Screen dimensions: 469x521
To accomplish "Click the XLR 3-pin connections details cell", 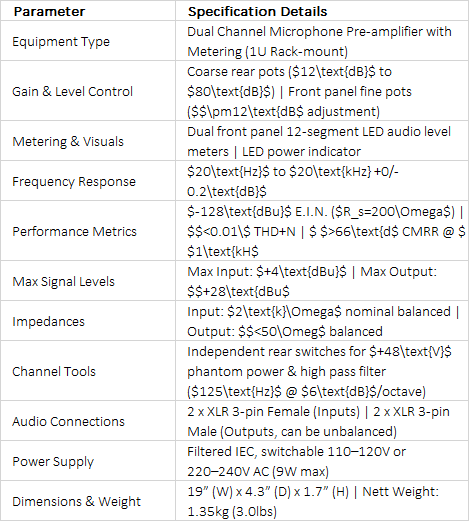I will point(322,421).
